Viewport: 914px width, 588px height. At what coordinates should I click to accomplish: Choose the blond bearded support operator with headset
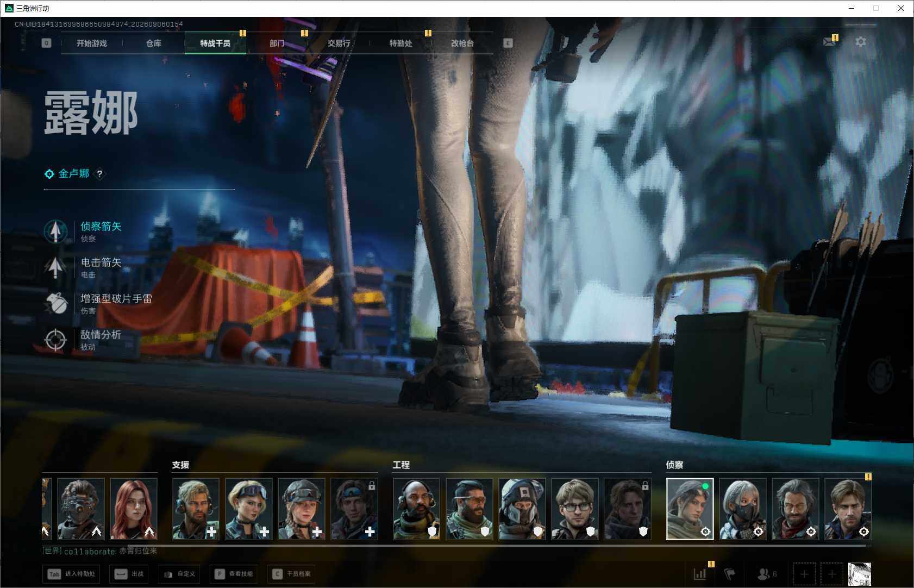[196, 509]
